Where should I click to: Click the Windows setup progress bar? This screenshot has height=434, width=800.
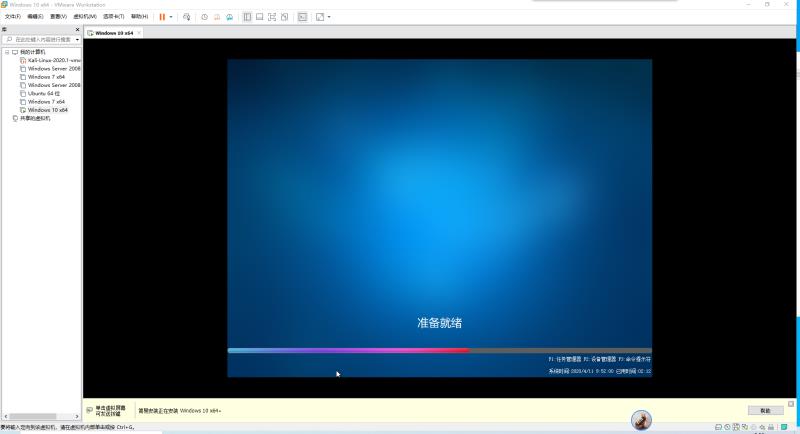click(x=439, y=350)
